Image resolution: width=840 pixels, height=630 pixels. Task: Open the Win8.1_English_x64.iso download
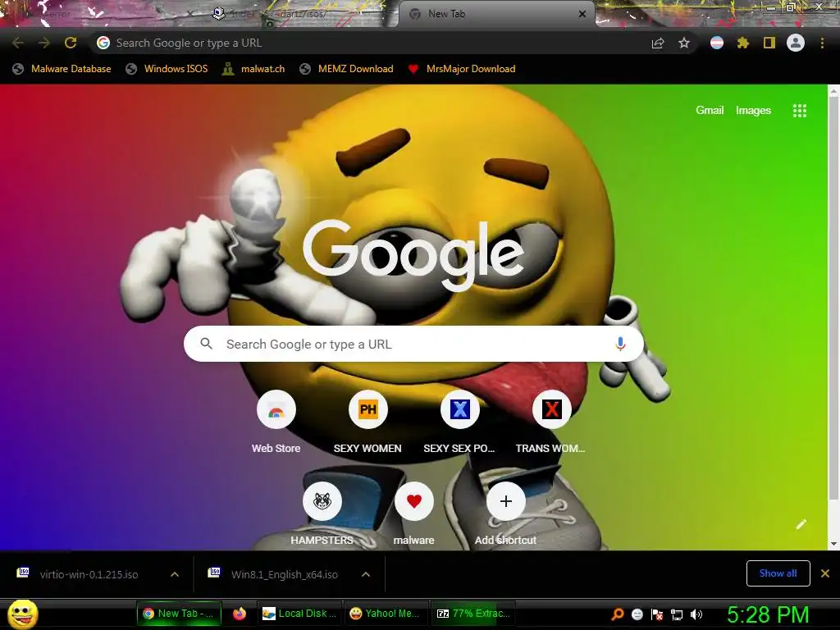[284, 574]
